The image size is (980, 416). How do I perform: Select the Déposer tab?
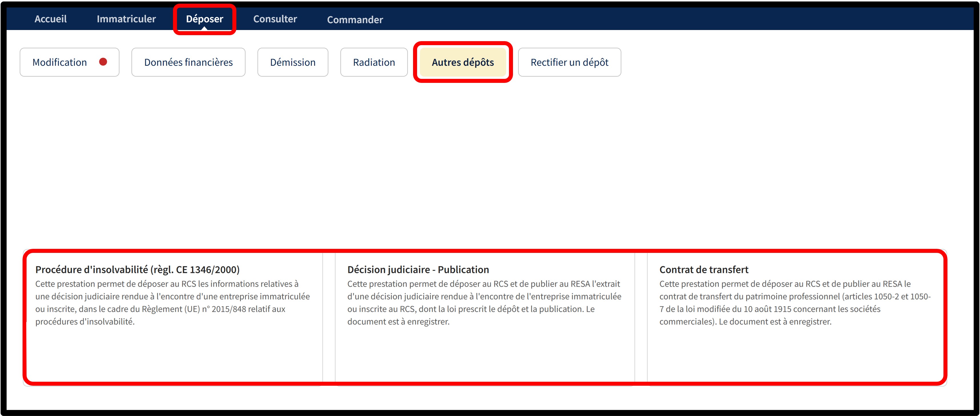pyautogui.click(x=204, y=19)
